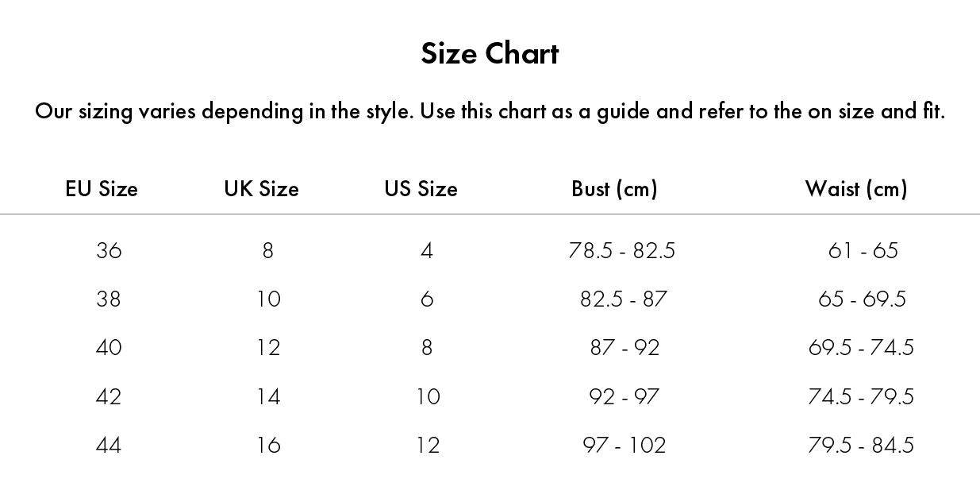Click the sizing guide description sentence
This screenshot has width=980, height=498.
click(x=490, y=111)
